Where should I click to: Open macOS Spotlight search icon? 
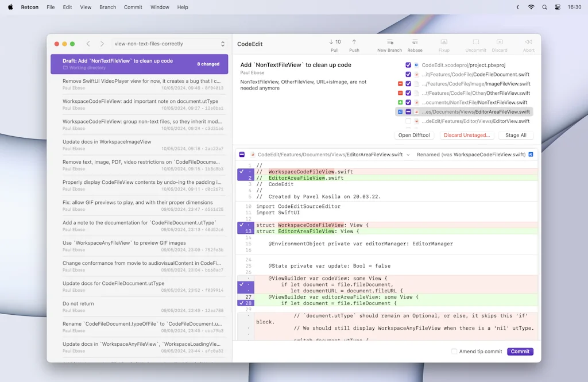pyautogui.click(x=544, y=7)
